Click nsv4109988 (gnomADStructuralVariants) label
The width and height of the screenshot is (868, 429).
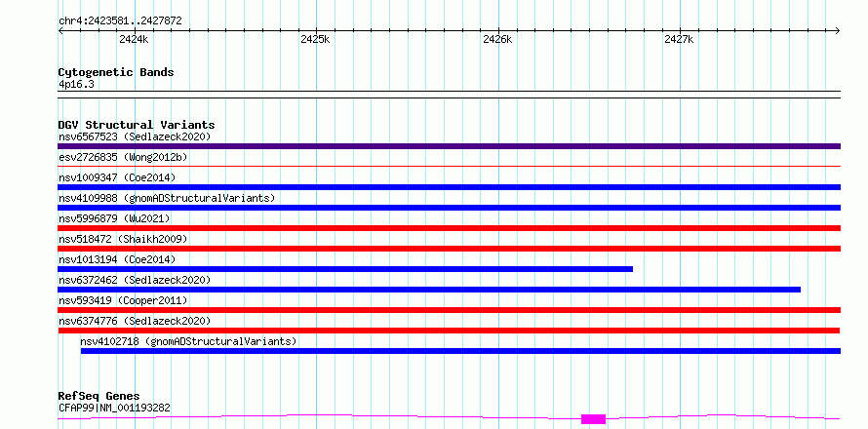click(167, 198)
